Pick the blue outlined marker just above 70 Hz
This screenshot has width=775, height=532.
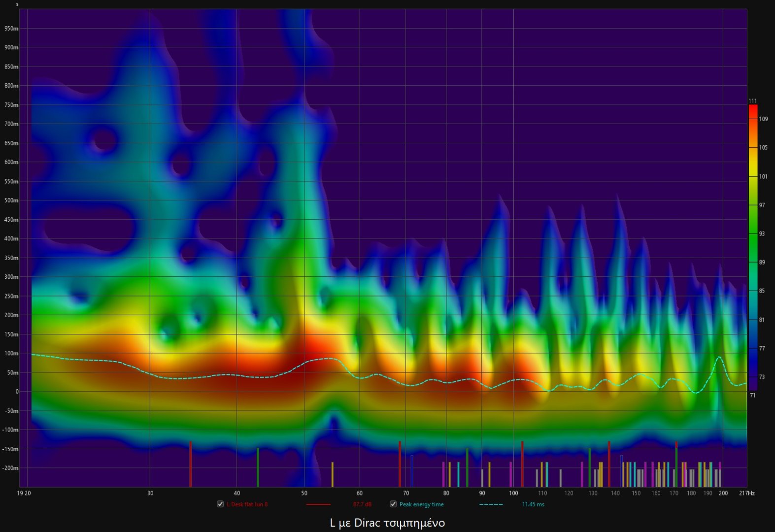(x=412, y=470)
